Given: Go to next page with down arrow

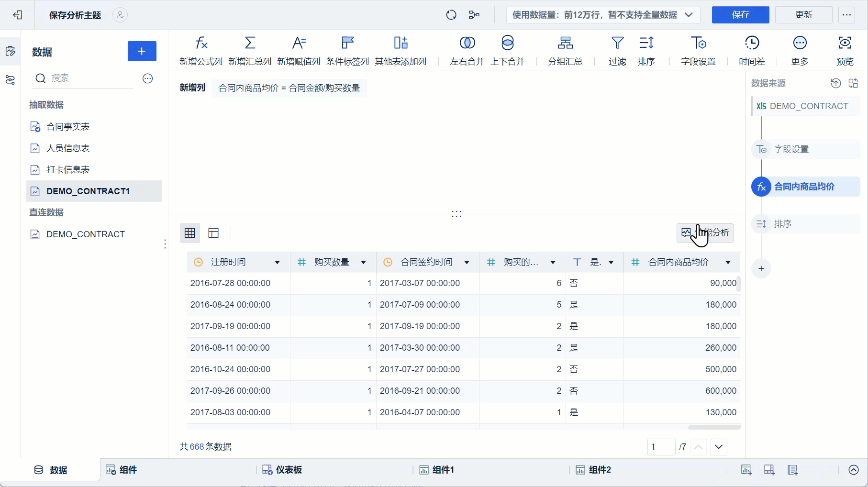Looking at the screenshot, I should (719, 447).
